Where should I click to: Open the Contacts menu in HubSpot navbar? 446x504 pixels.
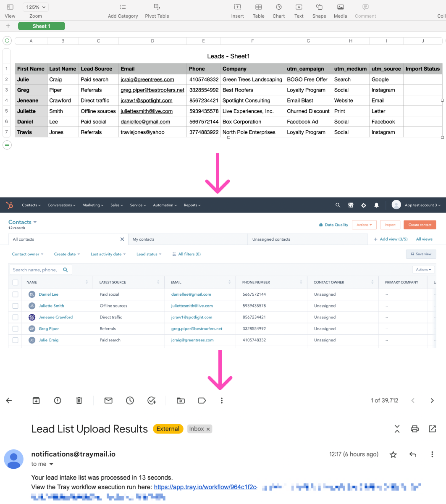(x=31, y=205)
